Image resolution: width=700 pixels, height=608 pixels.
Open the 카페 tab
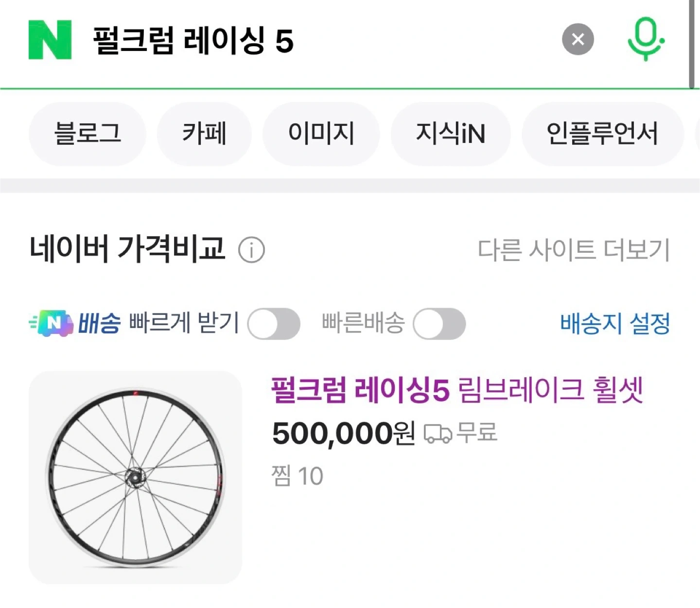(x=204, y=134)
